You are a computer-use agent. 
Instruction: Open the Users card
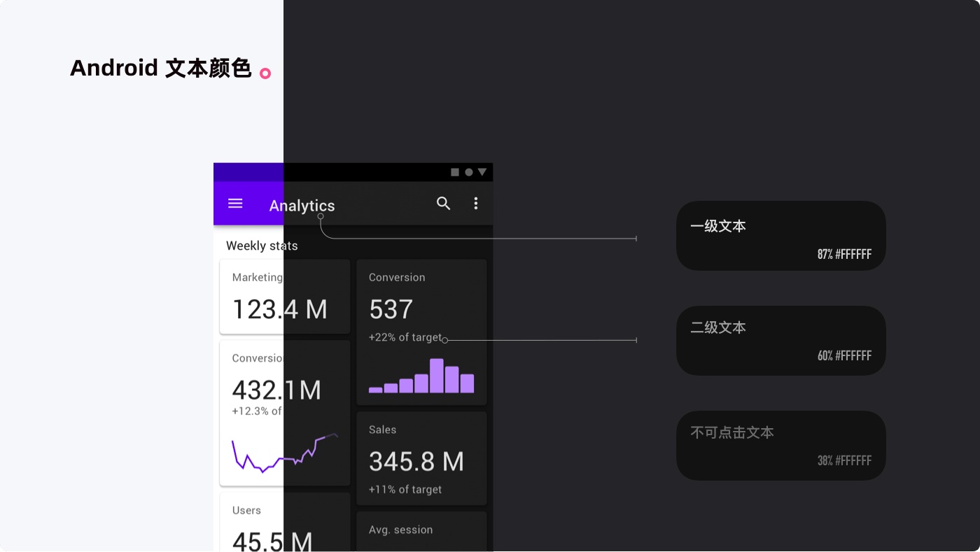[285, 522]
